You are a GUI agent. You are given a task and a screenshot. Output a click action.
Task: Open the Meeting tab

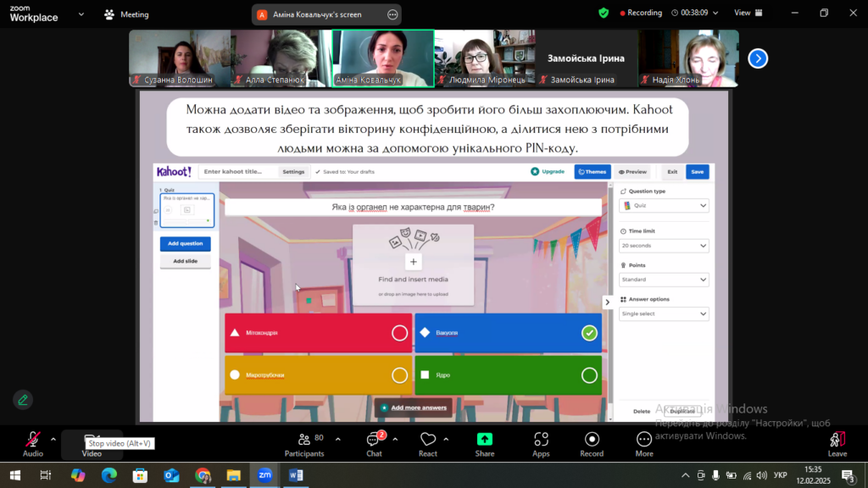coord(126,14)
